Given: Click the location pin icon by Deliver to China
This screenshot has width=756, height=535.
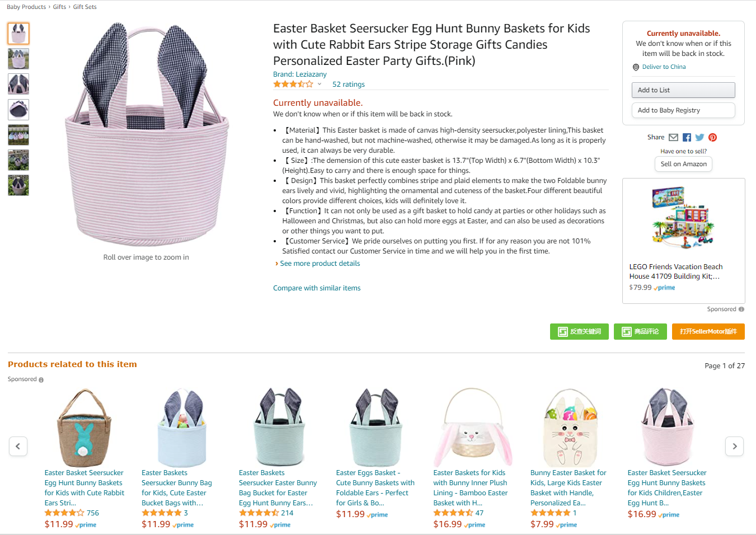Looking at the screenshot, I should (x=636, y=67).
